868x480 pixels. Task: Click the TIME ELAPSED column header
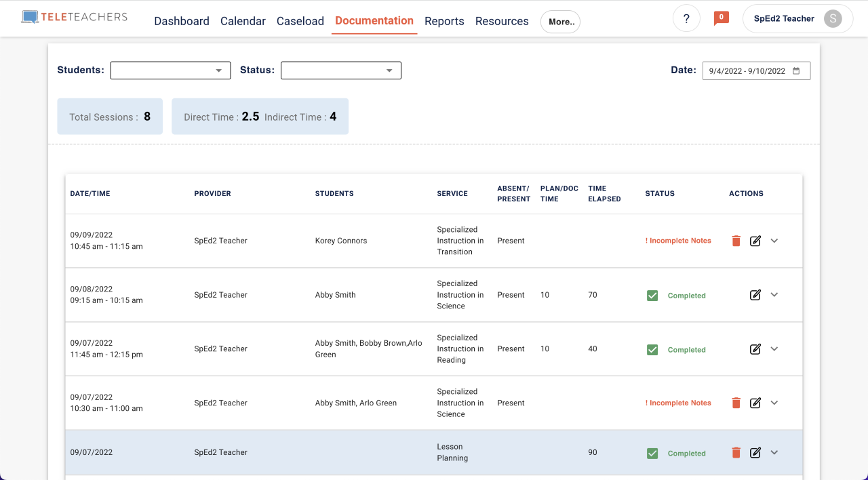[x=604, y=194]
